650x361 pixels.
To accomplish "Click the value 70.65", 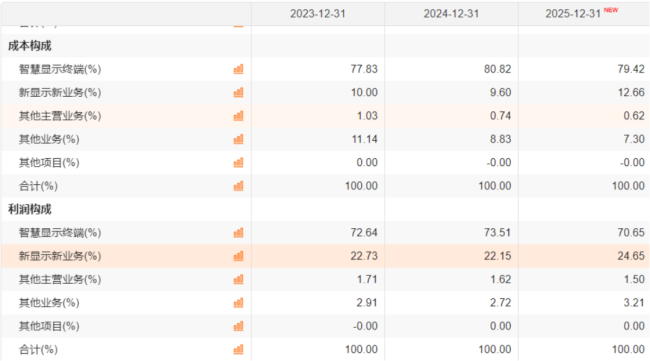I will (631, 233).
